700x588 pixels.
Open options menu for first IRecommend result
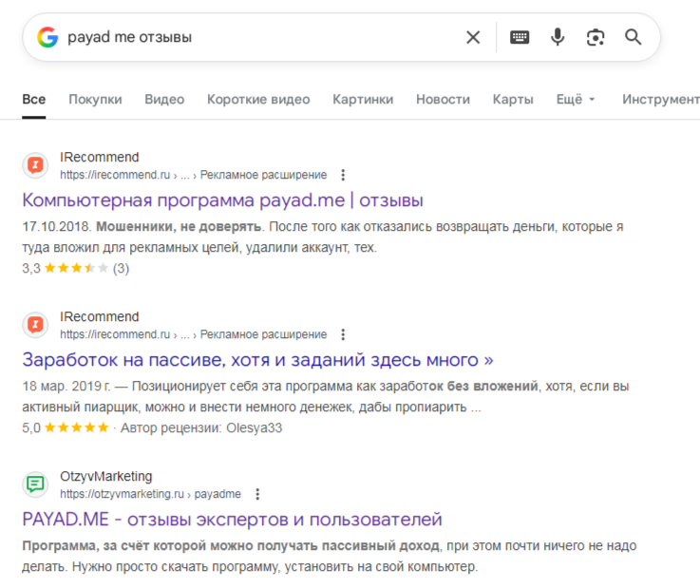pos(343,175)
